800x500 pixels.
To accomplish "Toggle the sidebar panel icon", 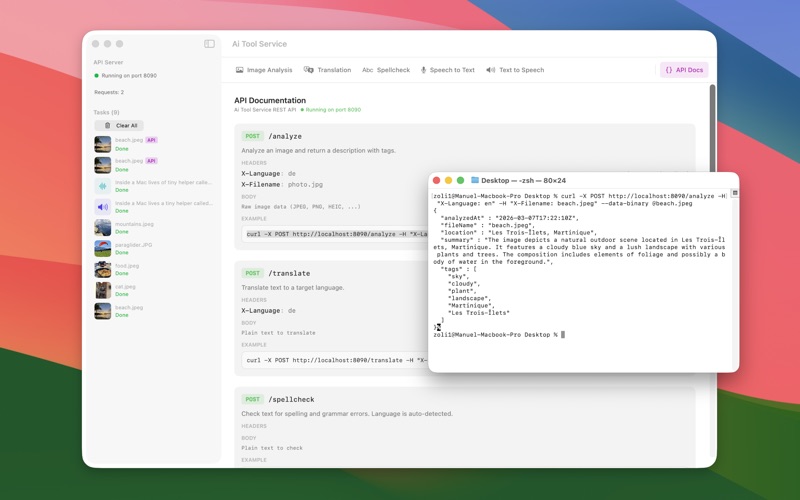I will (209, 44).
